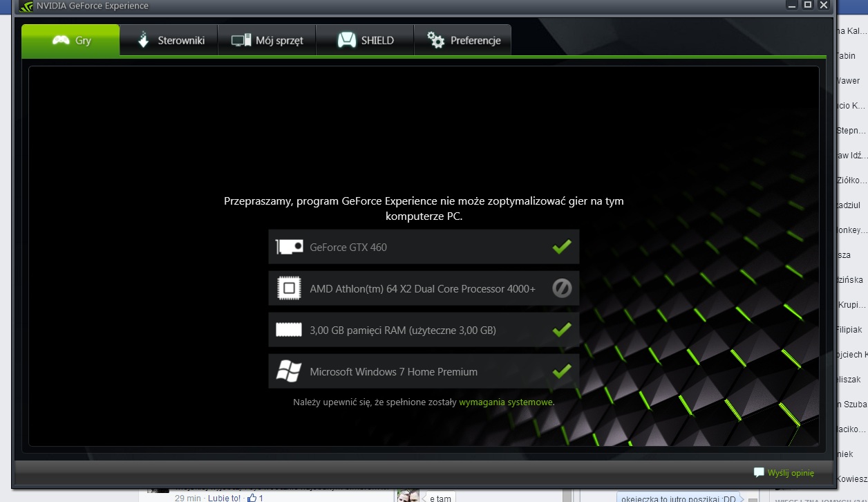Click the green checkmark on the Windows 7 row
868x502 pixels.
pos(562,371)
